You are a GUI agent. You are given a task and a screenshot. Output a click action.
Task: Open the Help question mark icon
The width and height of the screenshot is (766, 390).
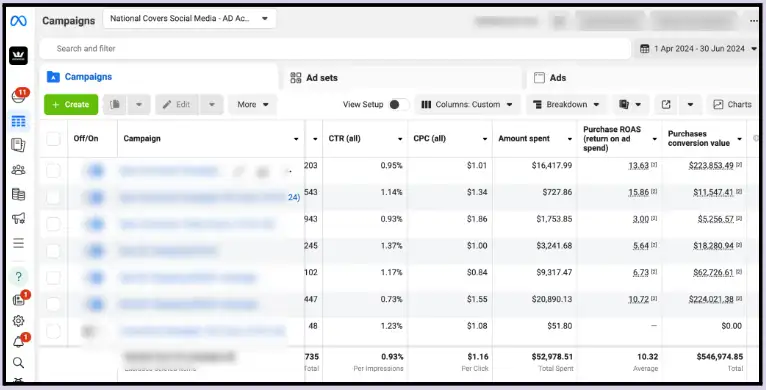coord(19,277)
